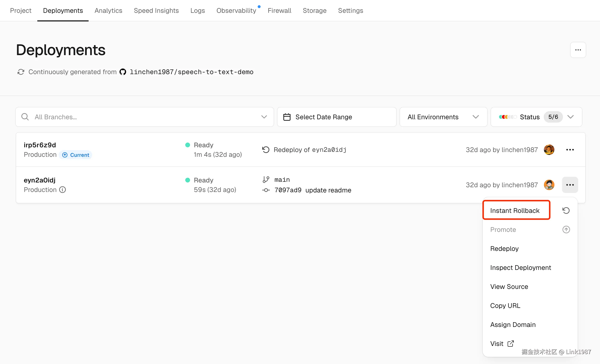Expand the All Branches dropdown chevron
600x364 pixels.
coord(264,117)
